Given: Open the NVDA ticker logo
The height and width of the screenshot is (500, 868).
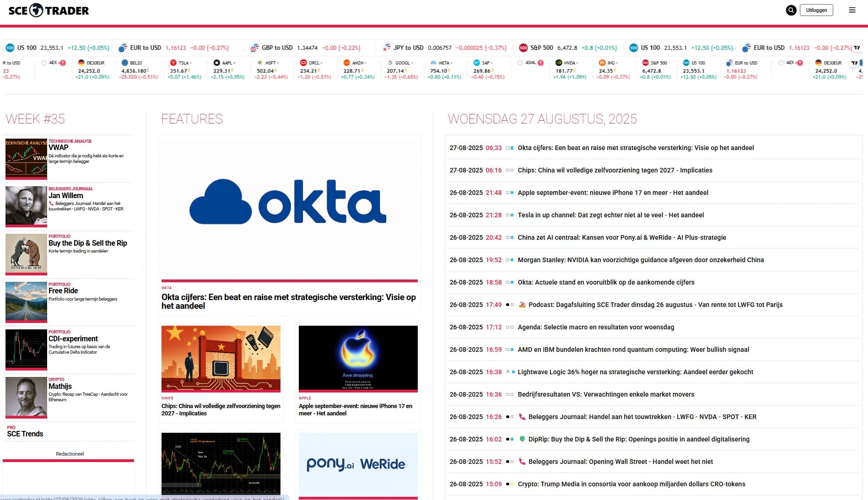Looking at the screenshot, I should click(559, 63).
